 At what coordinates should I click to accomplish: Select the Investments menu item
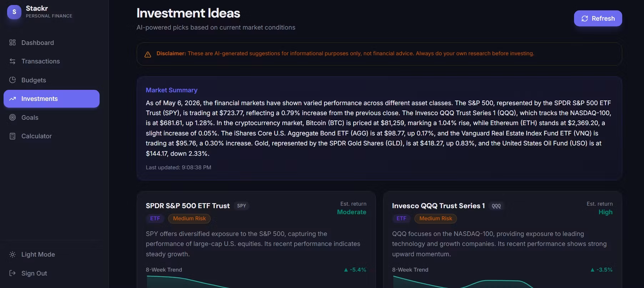(51, 99)
